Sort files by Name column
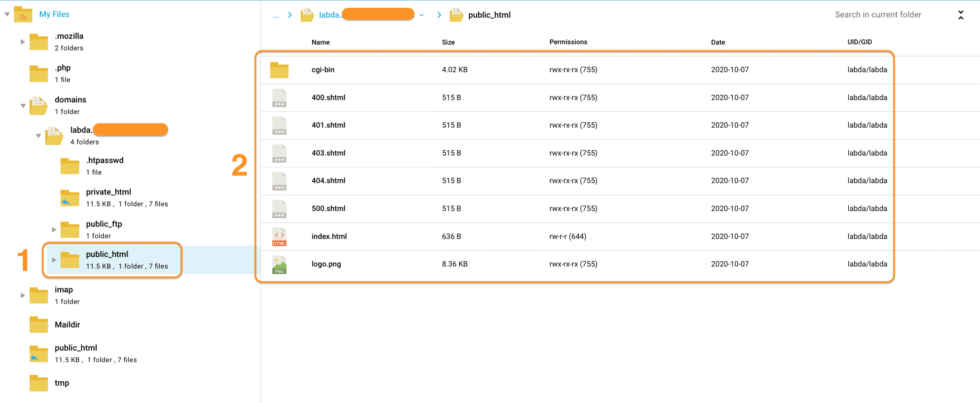 click(320, 42)
